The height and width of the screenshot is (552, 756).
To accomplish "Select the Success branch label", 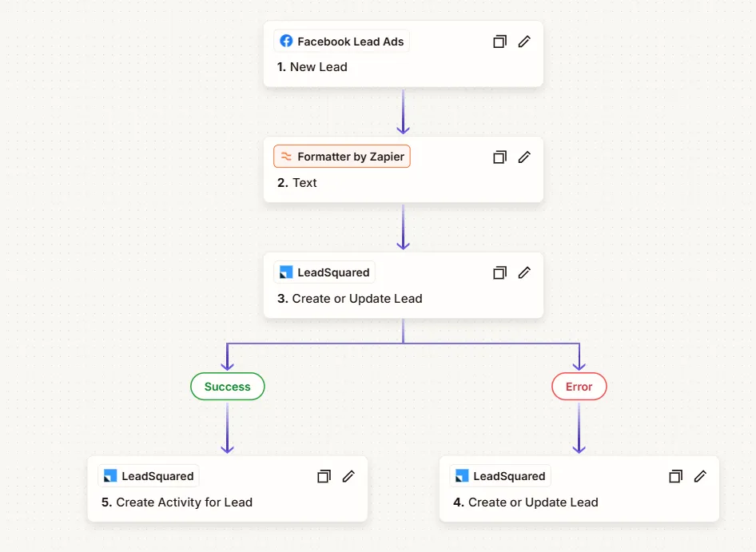I will (228, 387).
